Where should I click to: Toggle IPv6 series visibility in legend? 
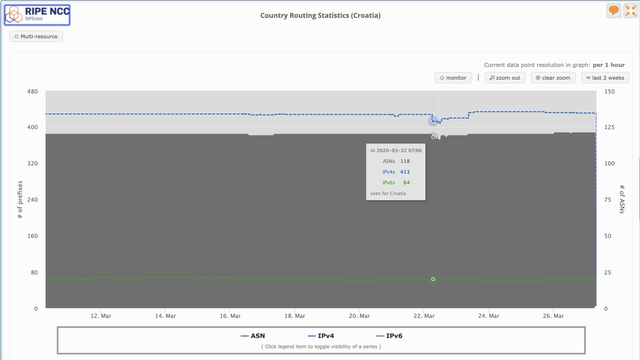point(389,336)
